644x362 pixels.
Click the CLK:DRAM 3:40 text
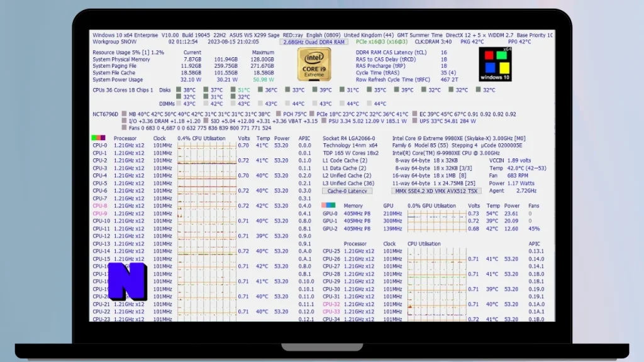[x=433, y=42]
